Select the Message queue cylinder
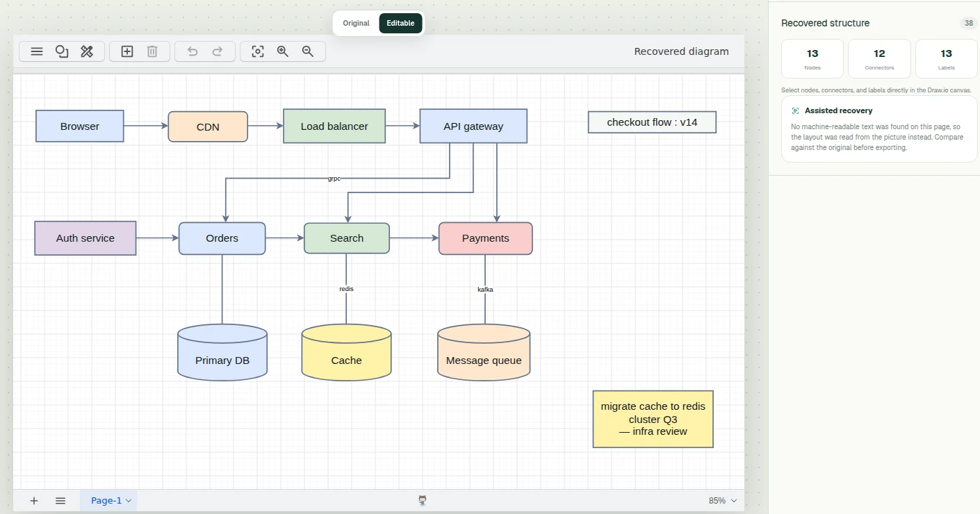Viewport: 980px width, 514px height. point(484,352)
